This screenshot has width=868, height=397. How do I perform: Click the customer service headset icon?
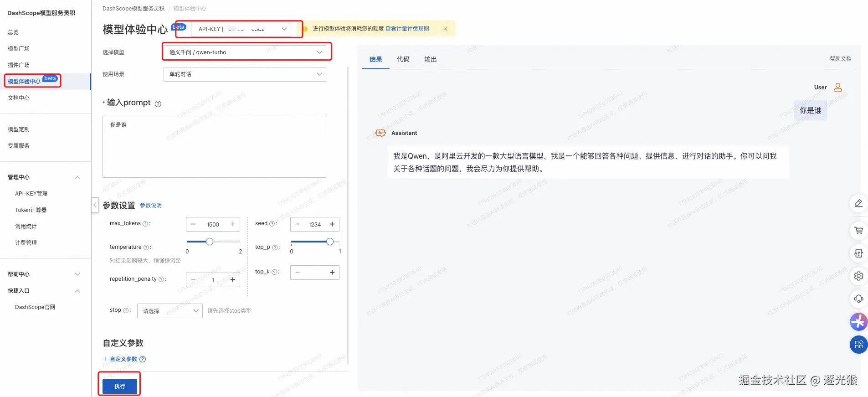tap(858, 299)
